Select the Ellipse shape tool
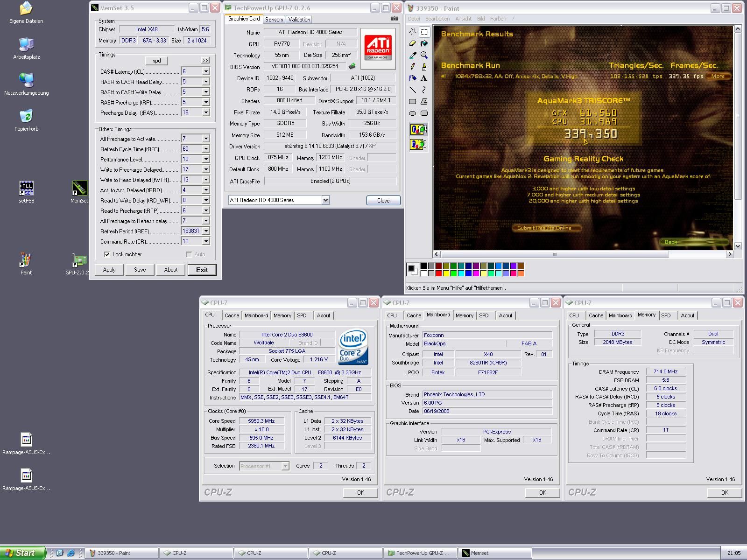Viewport: 747px width, 560px height. pyautogui.click(x=413, y=113)
